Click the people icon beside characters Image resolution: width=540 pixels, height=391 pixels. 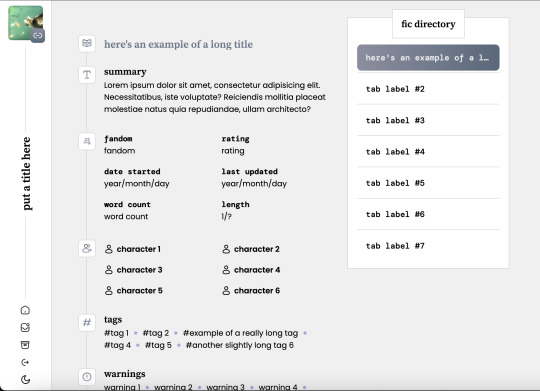click(87, 248)
